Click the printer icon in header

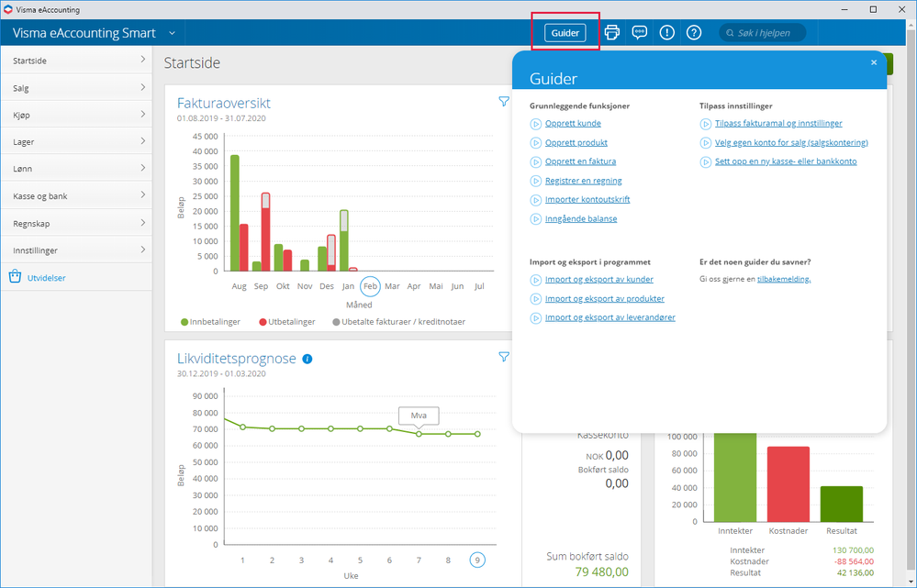click(x=611, y=33)
